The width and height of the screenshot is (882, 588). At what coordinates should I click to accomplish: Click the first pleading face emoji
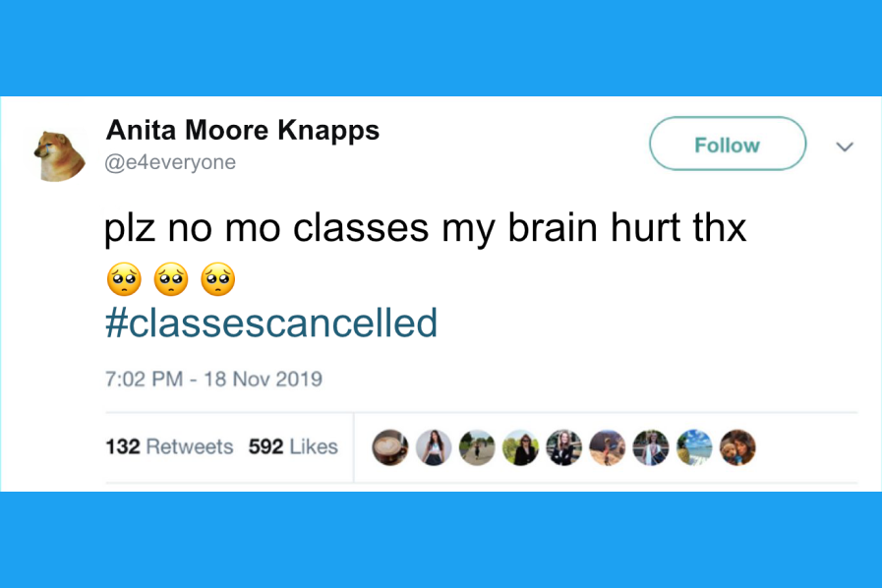[123, 281]
